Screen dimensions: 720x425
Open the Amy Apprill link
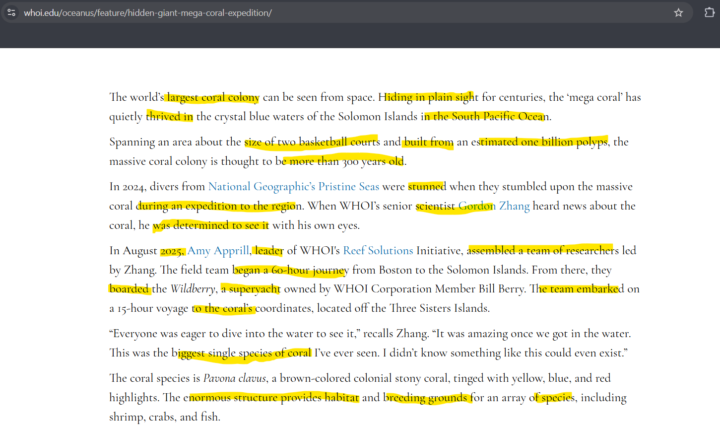218,251
